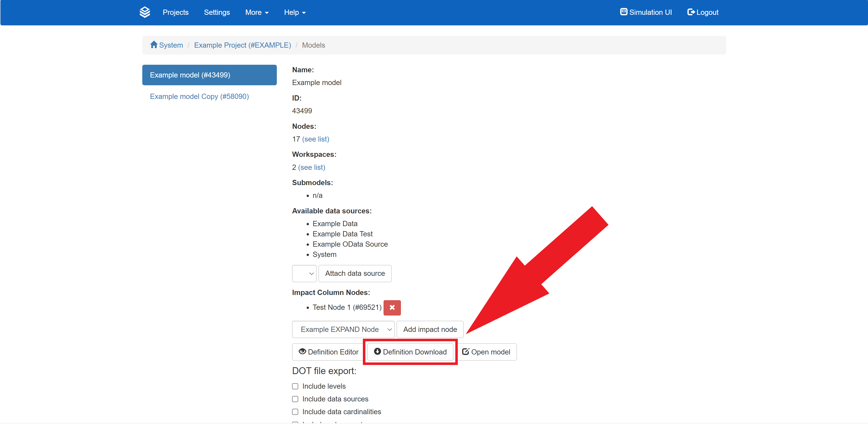Select Example model Copy (#58090) in sidebar

coord(199,96)
